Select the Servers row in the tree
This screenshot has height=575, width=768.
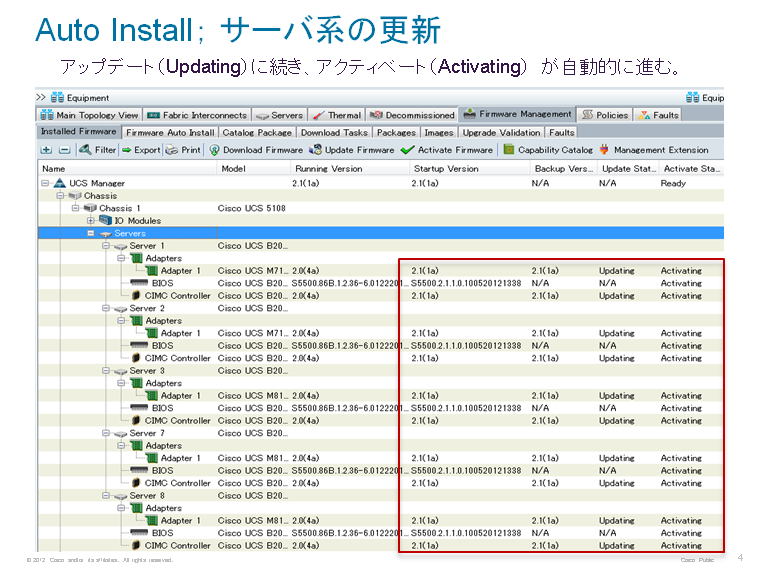coord(129,233)
